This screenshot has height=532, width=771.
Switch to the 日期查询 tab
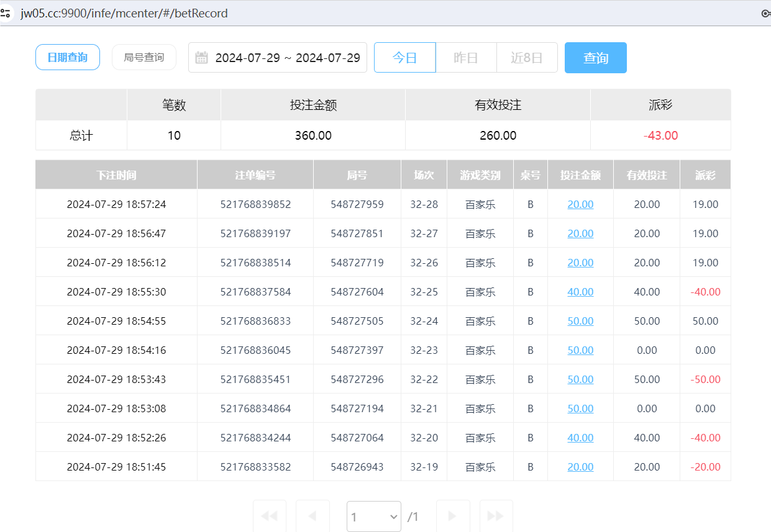pyautogui.click(x=68, y=56)
